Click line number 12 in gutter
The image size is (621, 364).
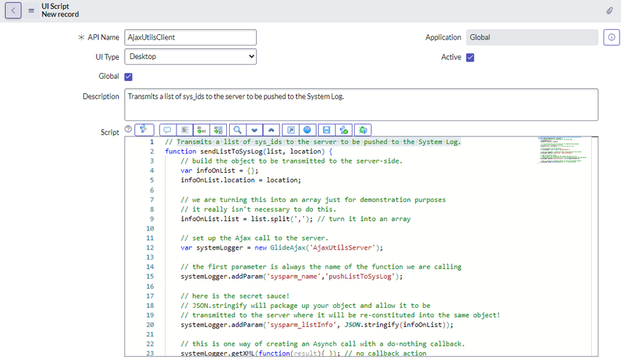(x=150, y=247)
